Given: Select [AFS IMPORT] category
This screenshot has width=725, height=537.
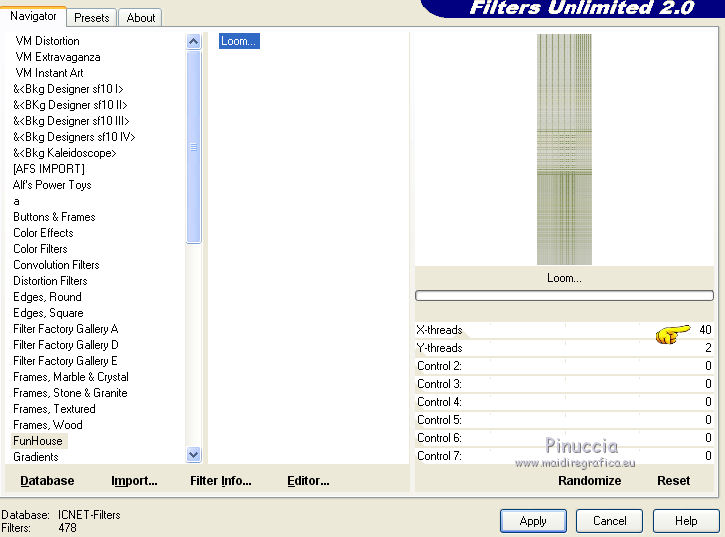Looking at the screenshot, I should [49, 169].
